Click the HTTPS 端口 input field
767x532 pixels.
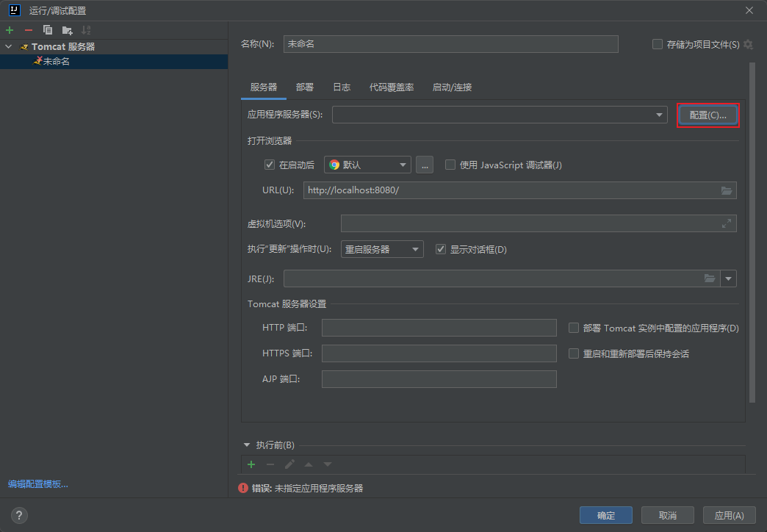tap(439, 353)
